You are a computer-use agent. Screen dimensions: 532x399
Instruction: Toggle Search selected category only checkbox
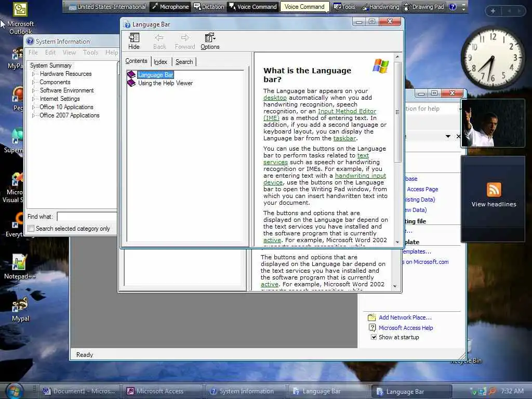pos(31,229)
